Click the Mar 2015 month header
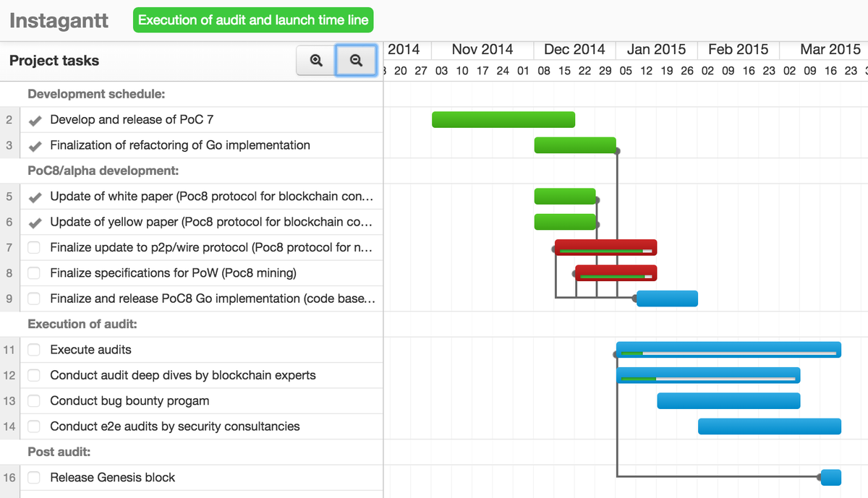This screenshot has width=868, height=498. (x=830, y=50)
